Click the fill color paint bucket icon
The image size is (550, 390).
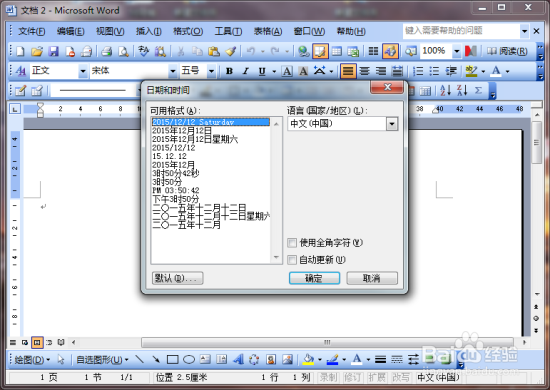click(x=308, y=359)
